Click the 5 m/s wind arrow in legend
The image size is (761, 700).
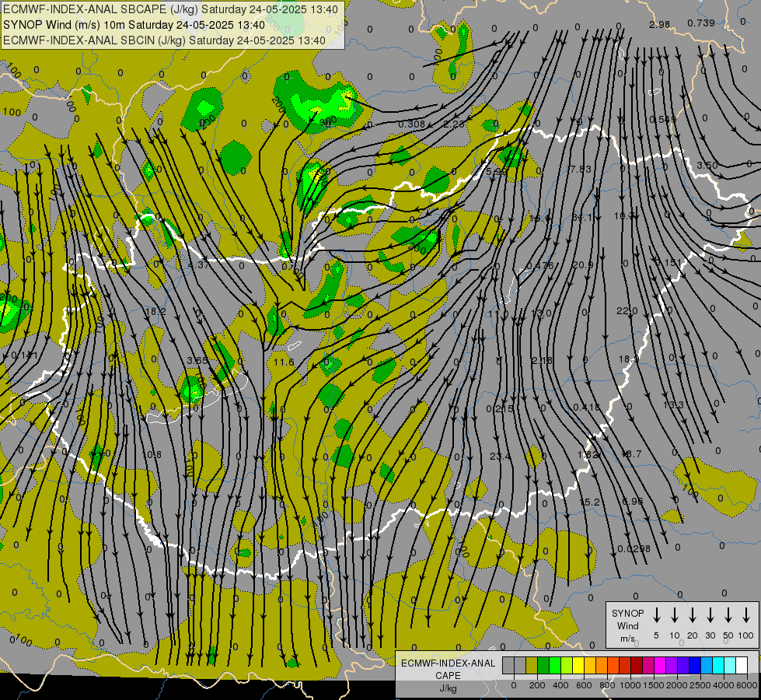pyautogui.click(x=656, y=614)
